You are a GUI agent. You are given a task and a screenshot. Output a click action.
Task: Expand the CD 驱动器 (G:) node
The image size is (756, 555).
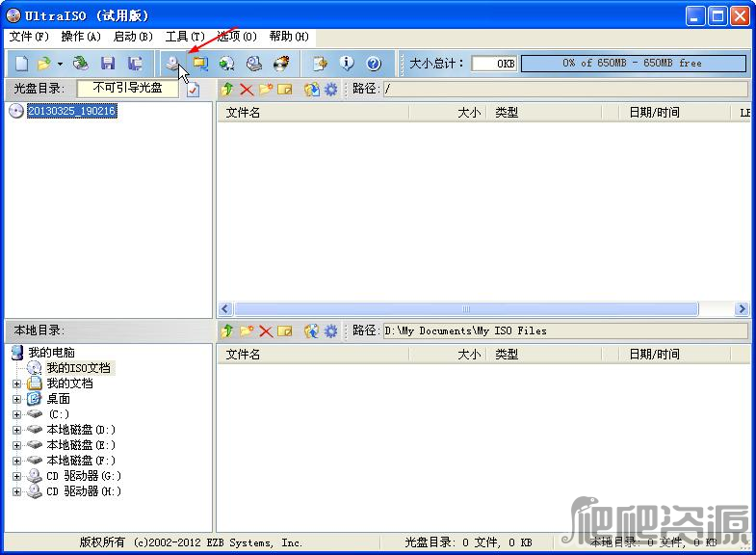coord(17,476)
